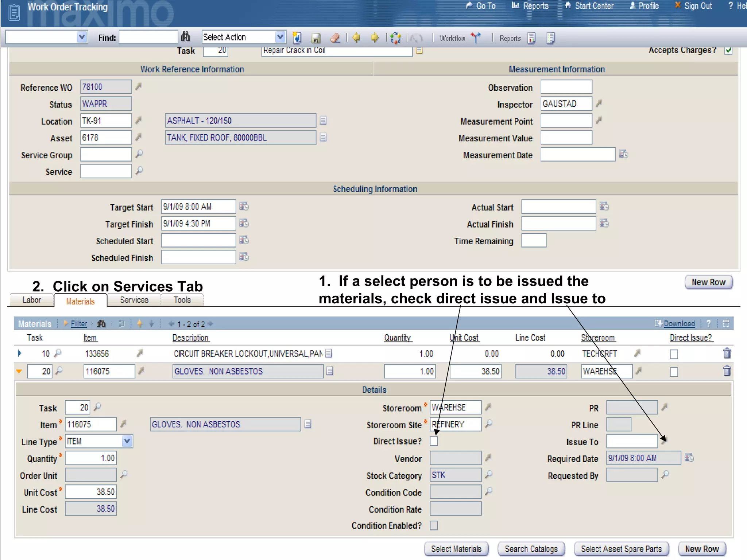Open the Reports menu in top bar
The image size is (747, 560).
click(530, 6)
